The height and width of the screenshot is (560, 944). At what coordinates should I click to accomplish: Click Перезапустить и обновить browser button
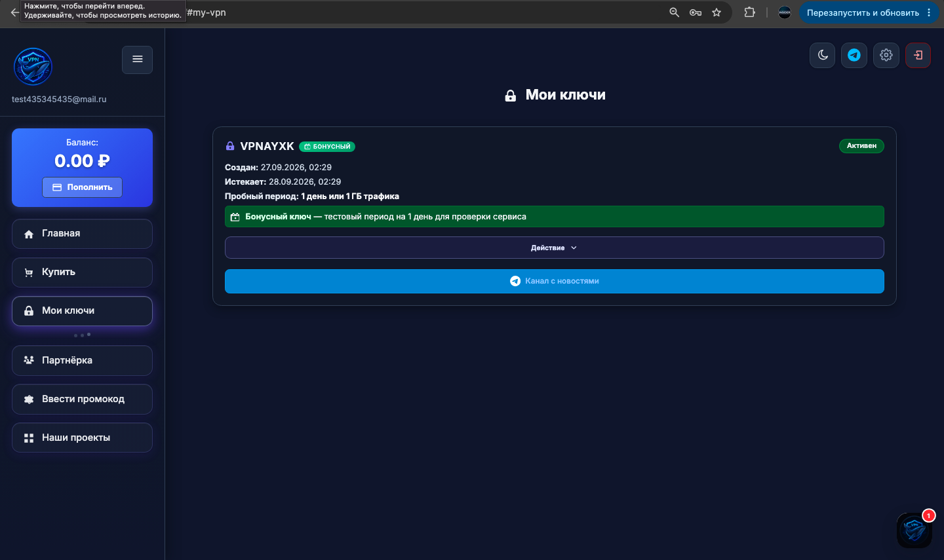pos(863,12)
